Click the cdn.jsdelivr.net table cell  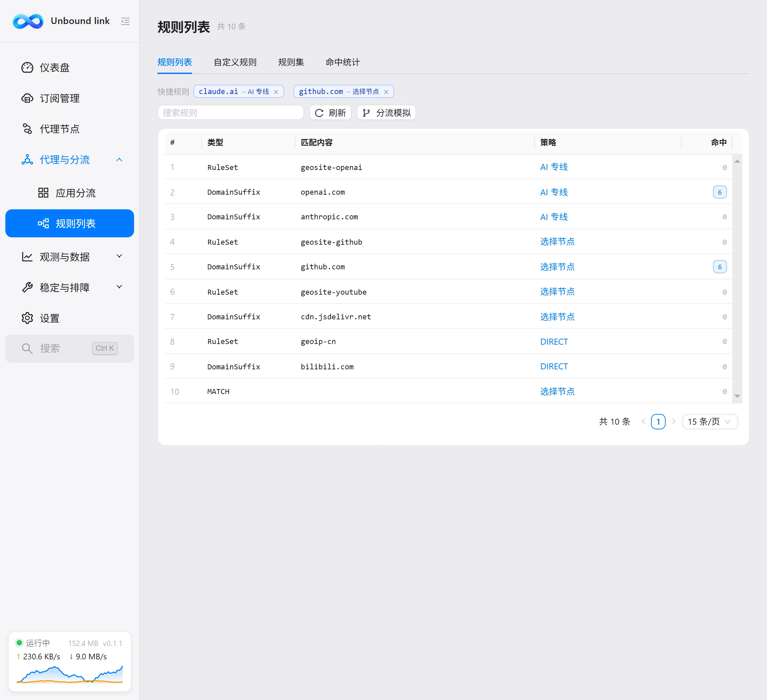[x=336, y=317]
